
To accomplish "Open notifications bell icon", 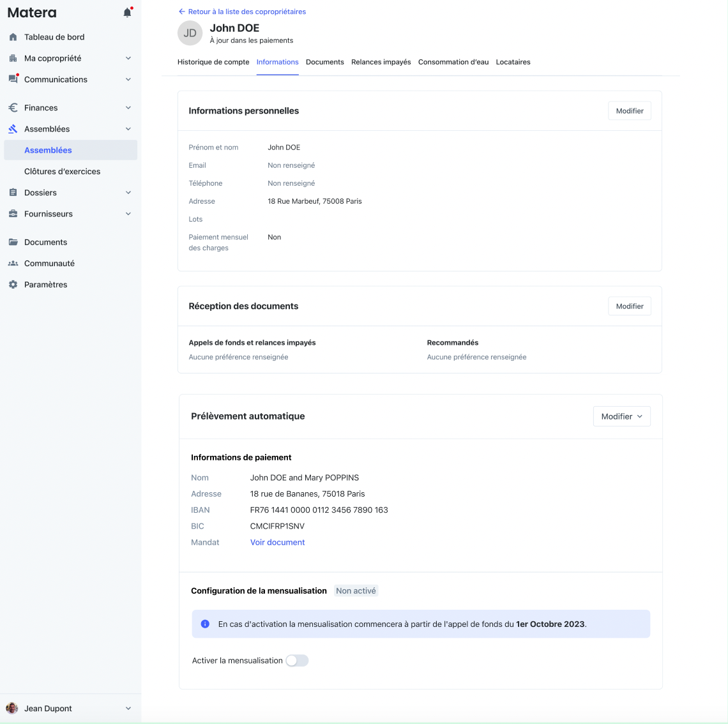I will tap(127, 13).
